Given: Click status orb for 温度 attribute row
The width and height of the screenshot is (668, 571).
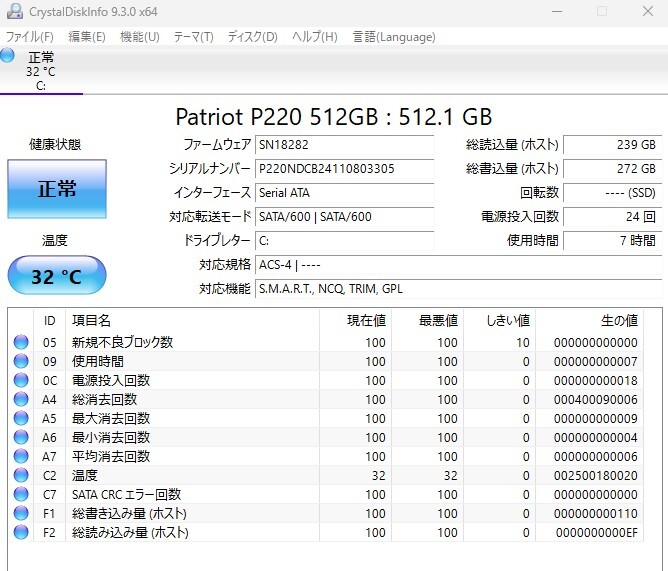Looking at the screenshot, I should click(x=21, y=475).
